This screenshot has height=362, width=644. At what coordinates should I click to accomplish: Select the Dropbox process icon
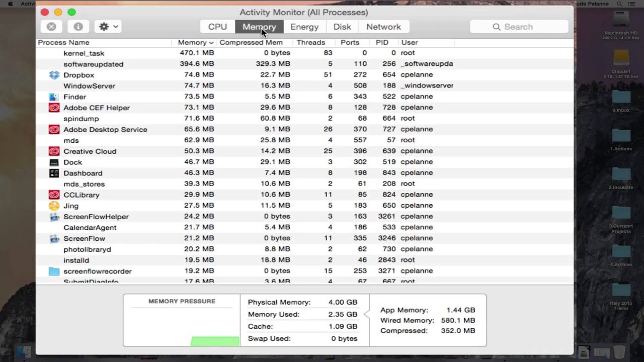[54, 75]
